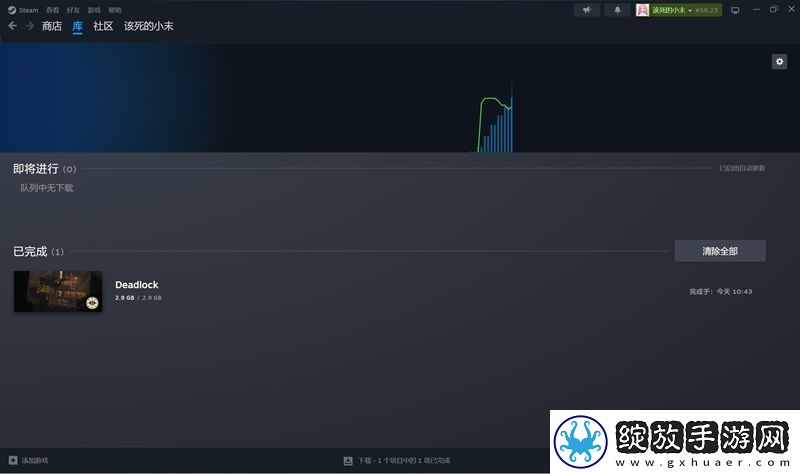This screenshot has height=474, width=800.
Task: Click the 已启用自动更新 link
Action: 742,168
